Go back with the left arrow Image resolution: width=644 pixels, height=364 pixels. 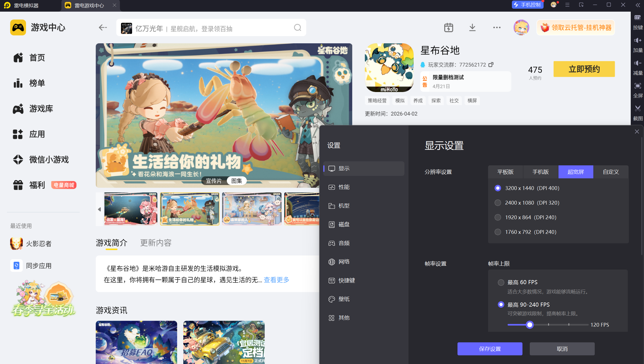[103, 28]
